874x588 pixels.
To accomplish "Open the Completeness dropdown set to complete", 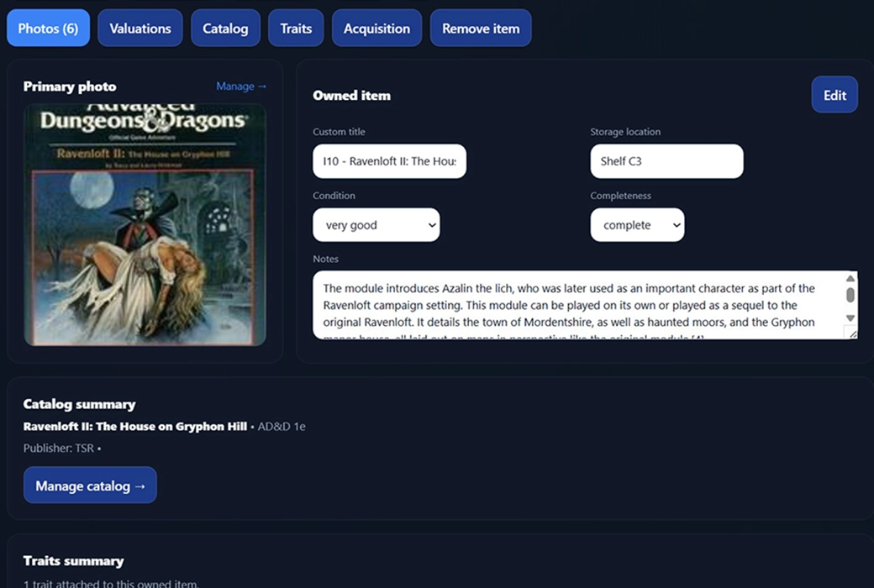I will (637, 225).
